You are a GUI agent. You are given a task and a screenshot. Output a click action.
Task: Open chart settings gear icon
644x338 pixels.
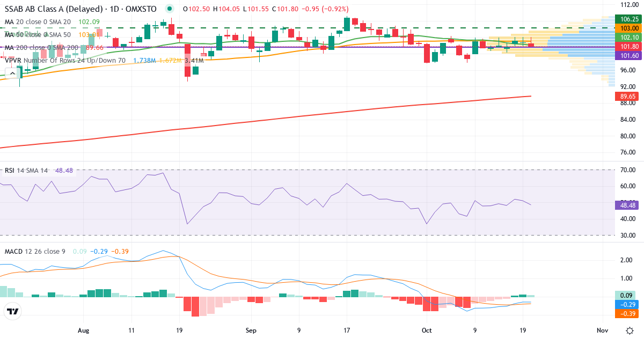pyautogui.click(x=629, y=330)
